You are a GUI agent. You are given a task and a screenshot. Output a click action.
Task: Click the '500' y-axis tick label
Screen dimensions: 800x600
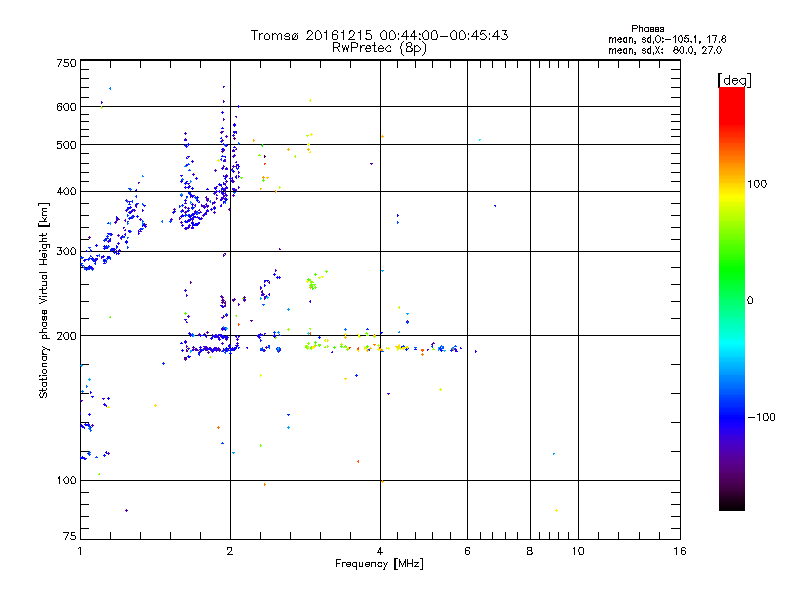[66, 145]
